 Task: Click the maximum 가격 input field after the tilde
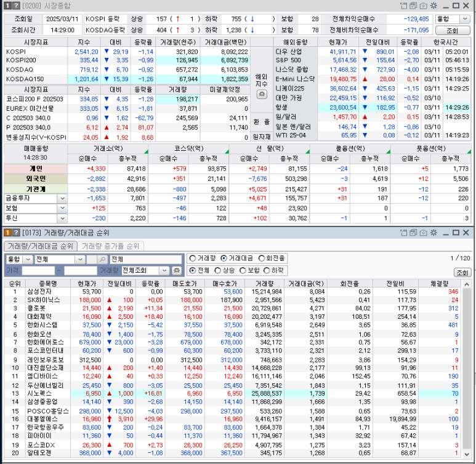[81, 270]
